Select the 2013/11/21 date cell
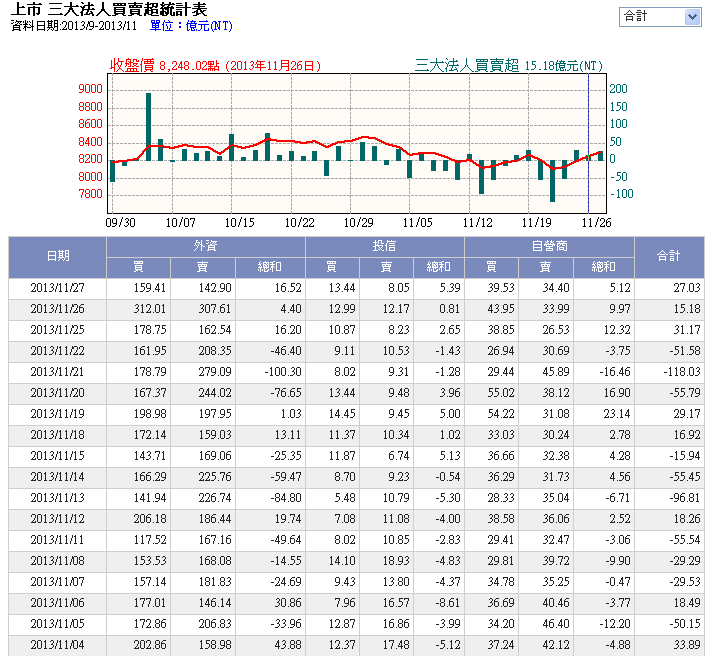The image size is (712, 656). point(58,372)
